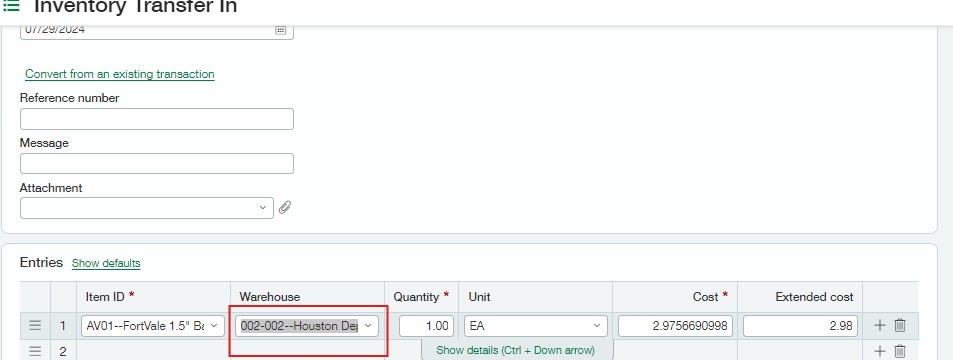Screen dimensions: 953x360
Task: Click the Quantity field showing 1.00
Action: coord(426,326)
